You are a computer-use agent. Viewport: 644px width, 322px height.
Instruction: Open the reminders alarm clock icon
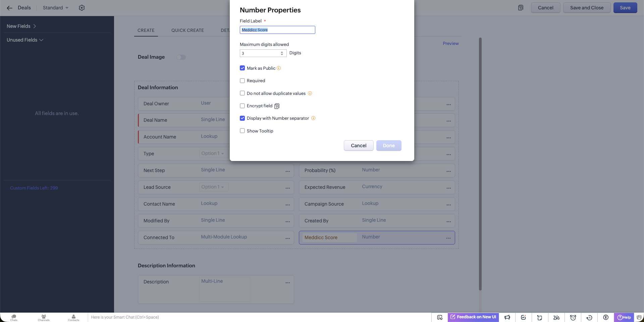click(x=573, y=317)
